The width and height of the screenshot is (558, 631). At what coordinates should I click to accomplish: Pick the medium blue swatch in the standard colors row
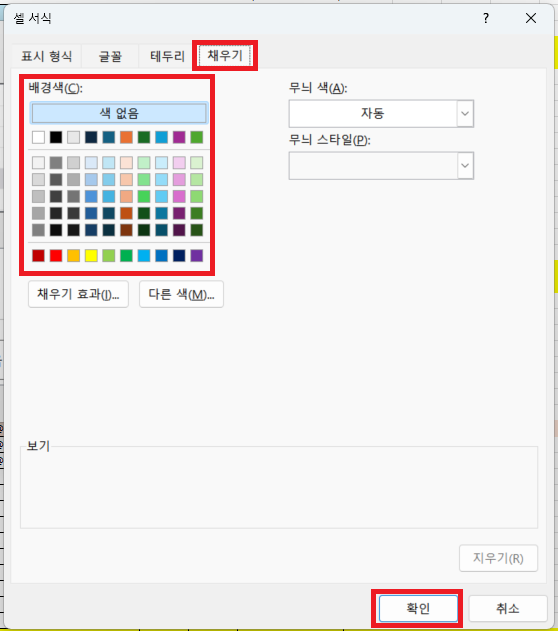pyautogui.click(x=162, y=256)
